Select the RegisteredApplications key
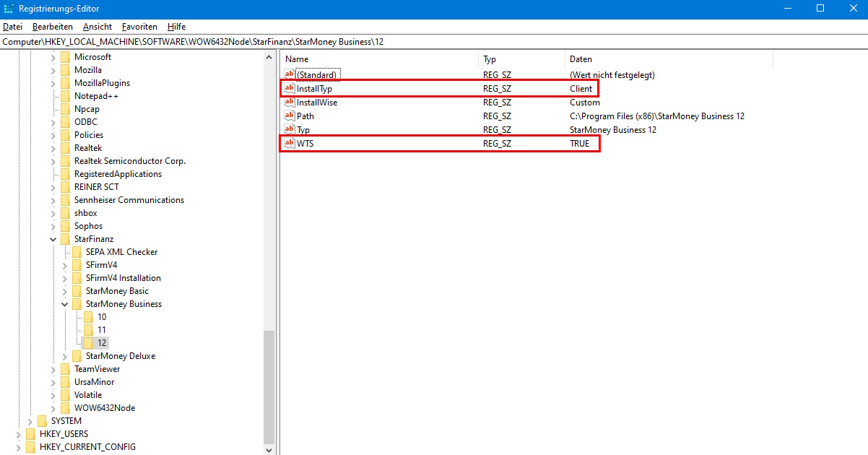The width and height of the screenshot is (868, 455). 118,174
